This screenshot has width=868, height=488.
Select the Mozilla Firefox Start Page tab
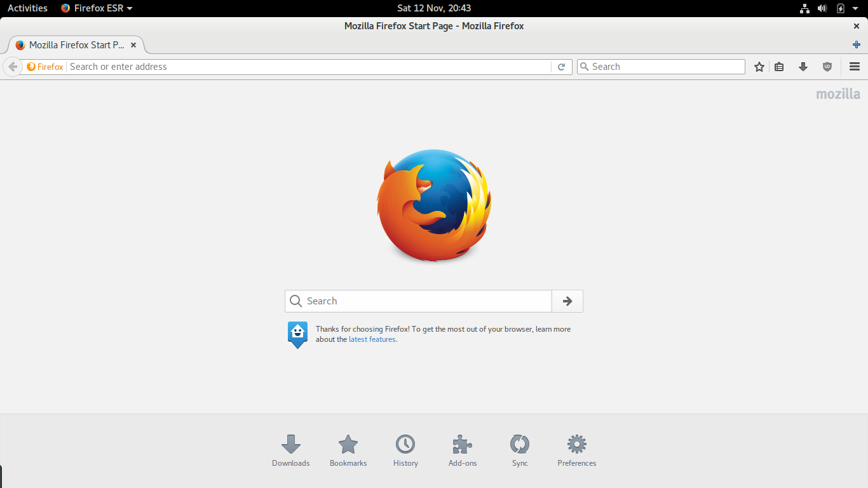point(76,45)
